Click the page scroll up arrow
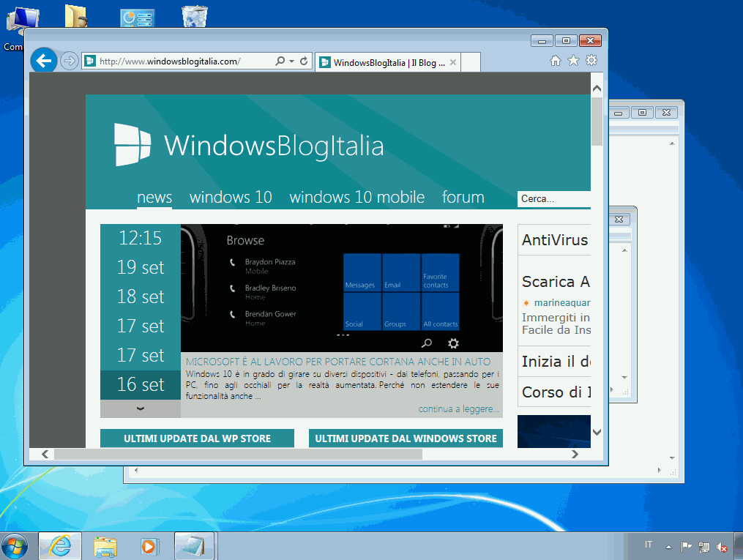 (x=597, y=88)
